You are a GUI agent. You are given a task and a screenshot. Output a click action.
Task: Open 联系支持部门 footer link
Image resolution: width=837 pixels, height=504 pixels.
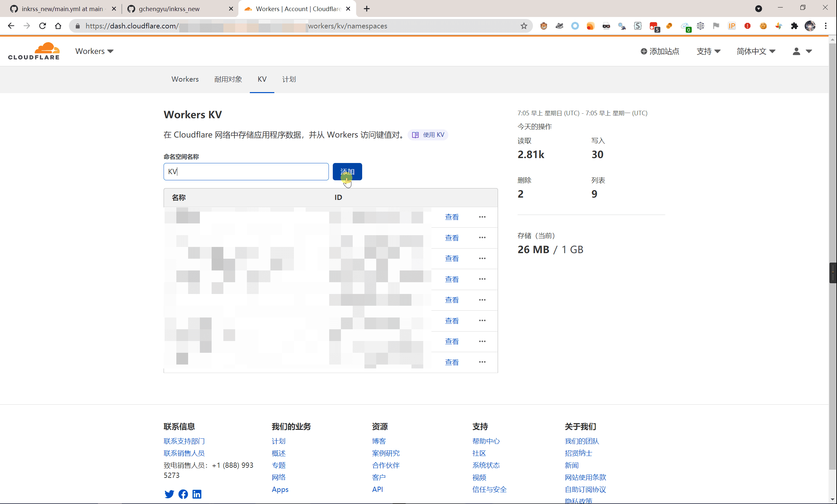click(184, 441)
